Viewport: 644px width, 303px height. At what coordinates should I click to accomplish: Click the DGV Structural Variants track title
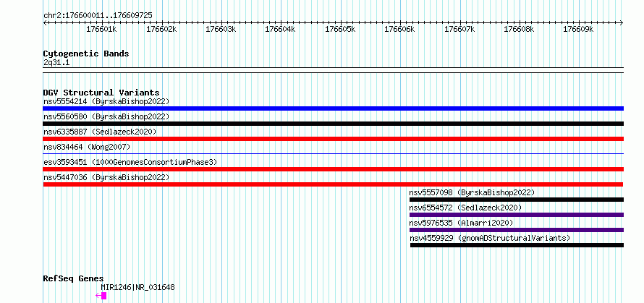tap(101, 93)
